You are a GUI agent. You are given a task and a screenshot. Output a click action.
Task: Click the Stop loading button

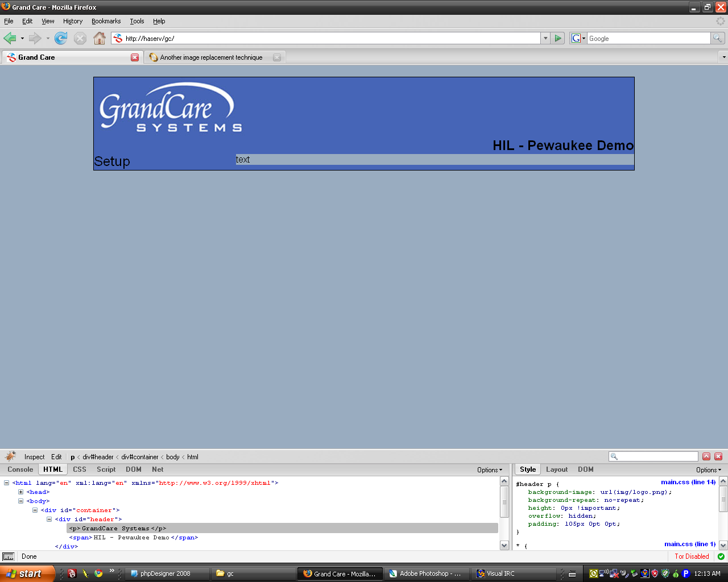[x=80, y=38]
